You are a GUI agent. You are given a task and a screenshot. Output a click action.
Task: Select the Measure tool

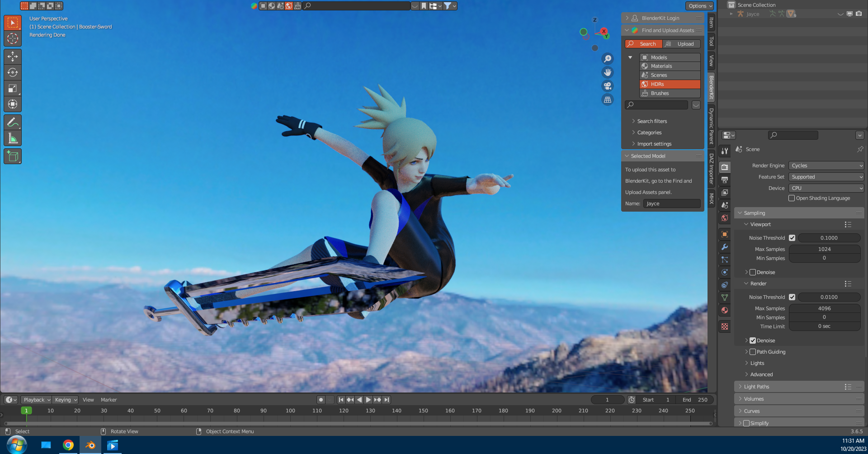point(13,138)
